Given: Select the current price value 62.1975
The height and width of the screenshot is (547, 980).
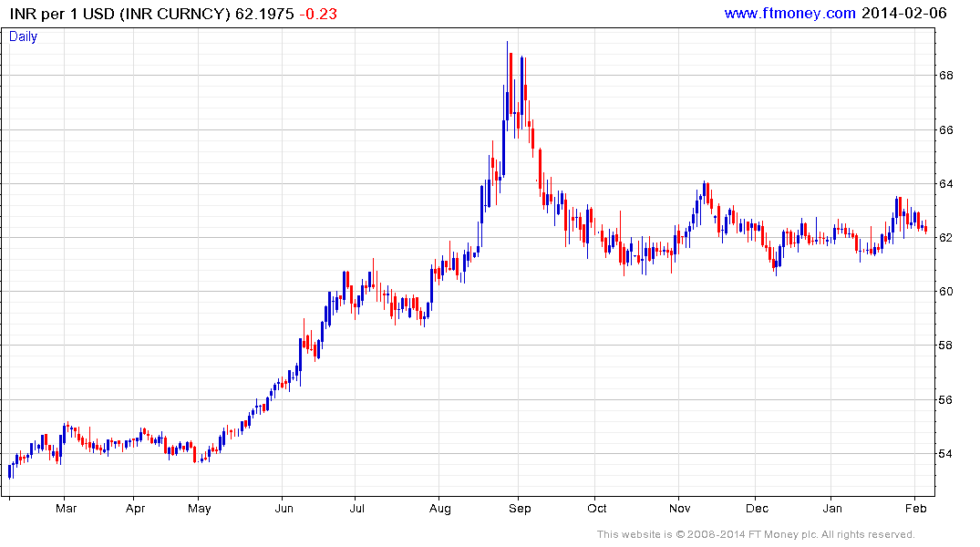Looking at the screenshot, I should [x=264, y=14].
